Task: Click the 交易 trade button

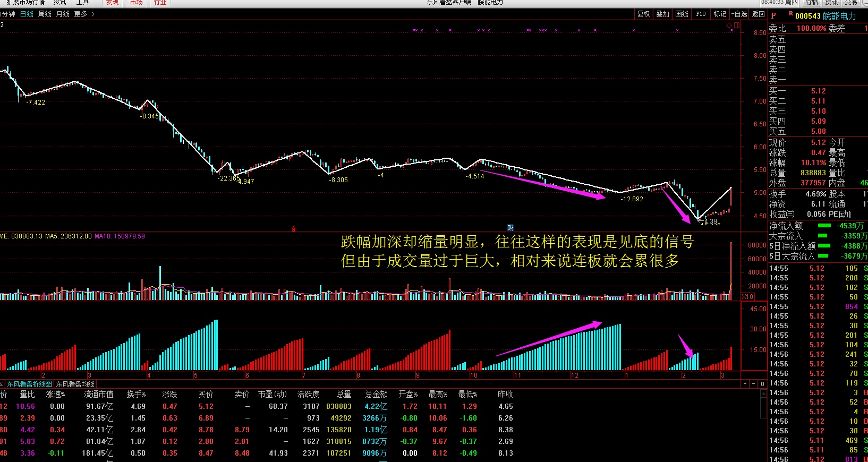Action: (x=850, y=3)
